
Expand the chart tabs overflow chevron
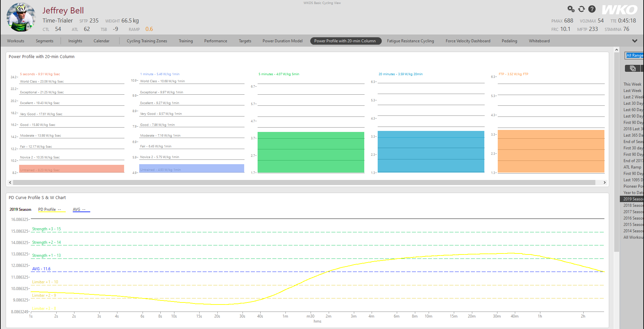635,41
